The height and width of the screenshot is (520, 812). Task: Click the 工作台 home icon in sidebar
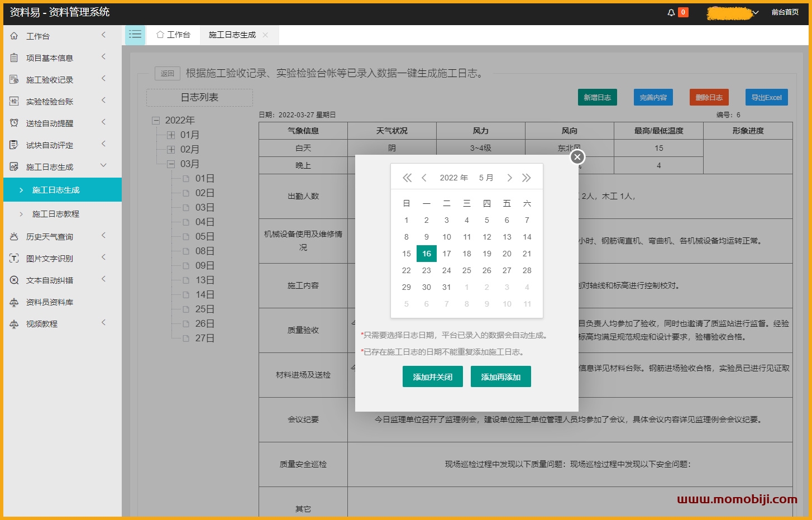[x=14, y=36]
